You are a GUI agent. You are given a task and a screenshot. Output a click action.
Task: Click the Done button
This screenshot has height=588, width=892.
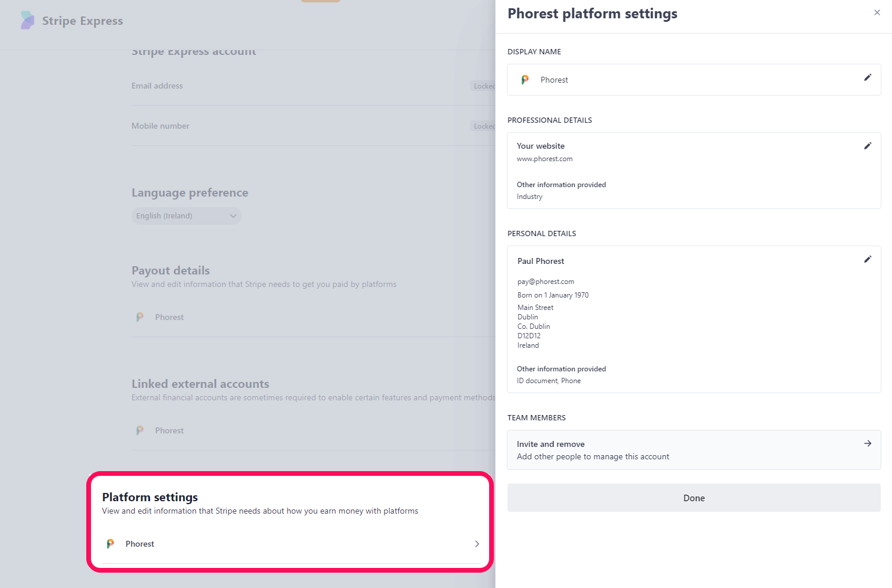(x=694, y=498)
